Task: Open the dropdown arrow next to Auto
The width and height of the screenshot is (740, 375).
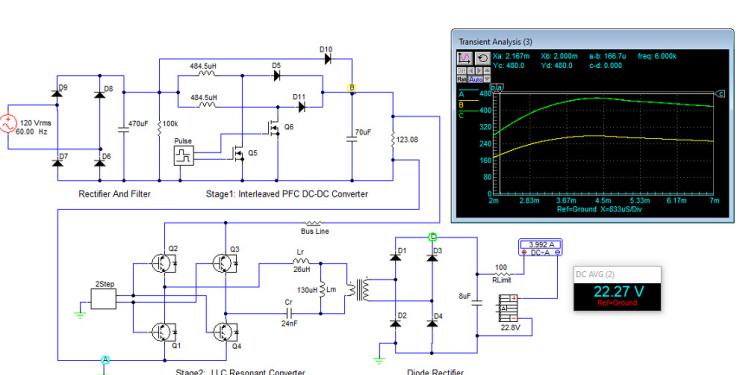Action: click(x=487, y=79)
